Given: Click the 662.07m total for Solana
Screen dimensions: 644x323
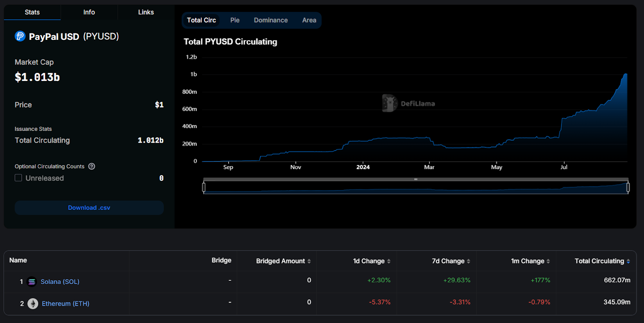Looking at the screenshot, I should [x=617, y=280].
